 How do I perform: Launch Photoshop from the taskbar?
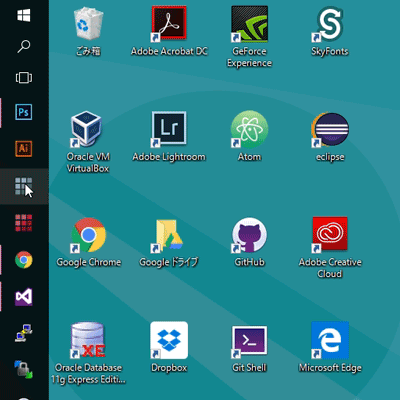point(24,112)
